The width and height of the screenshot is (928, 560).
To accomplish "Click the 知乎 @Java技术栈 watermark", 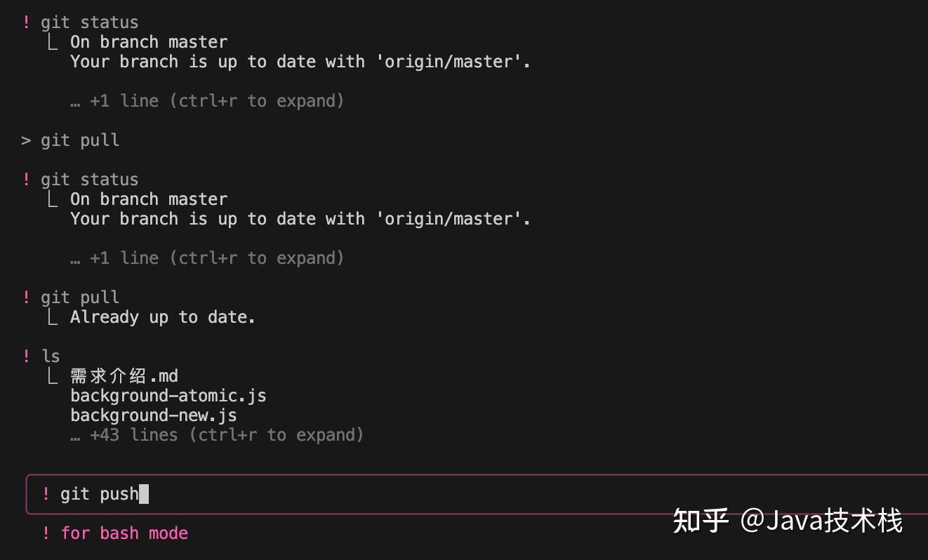I will [x=788, y=521].
